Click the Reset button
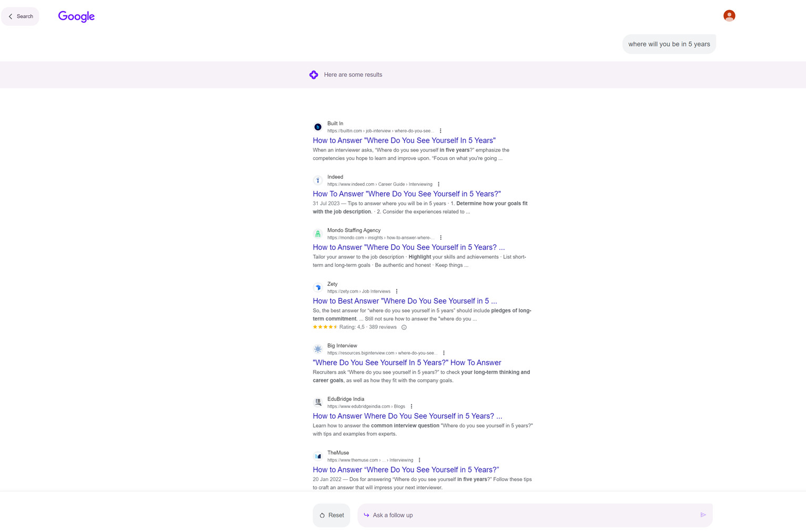 click(x=331, y=515)
